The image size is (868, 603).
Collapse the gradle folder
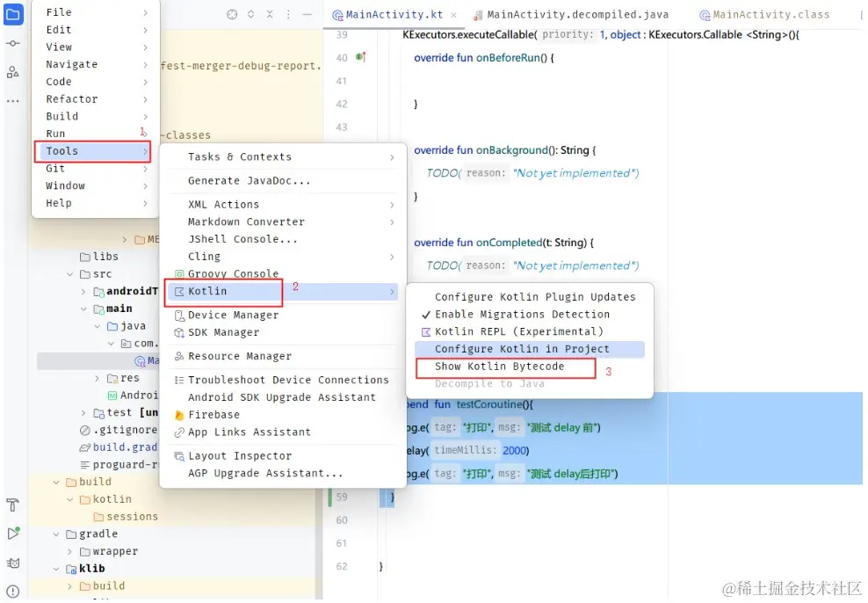[56, 534]
